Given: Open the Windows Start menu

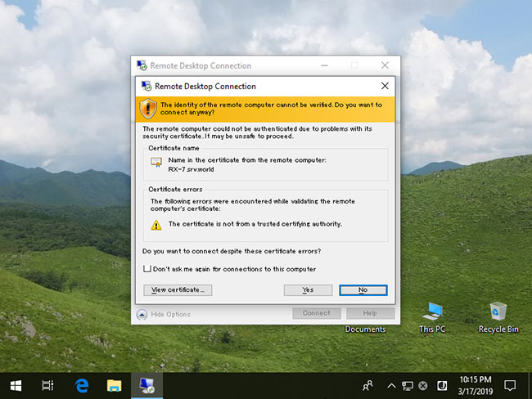Looking at the screenshot, I should (x=16, y=385).
